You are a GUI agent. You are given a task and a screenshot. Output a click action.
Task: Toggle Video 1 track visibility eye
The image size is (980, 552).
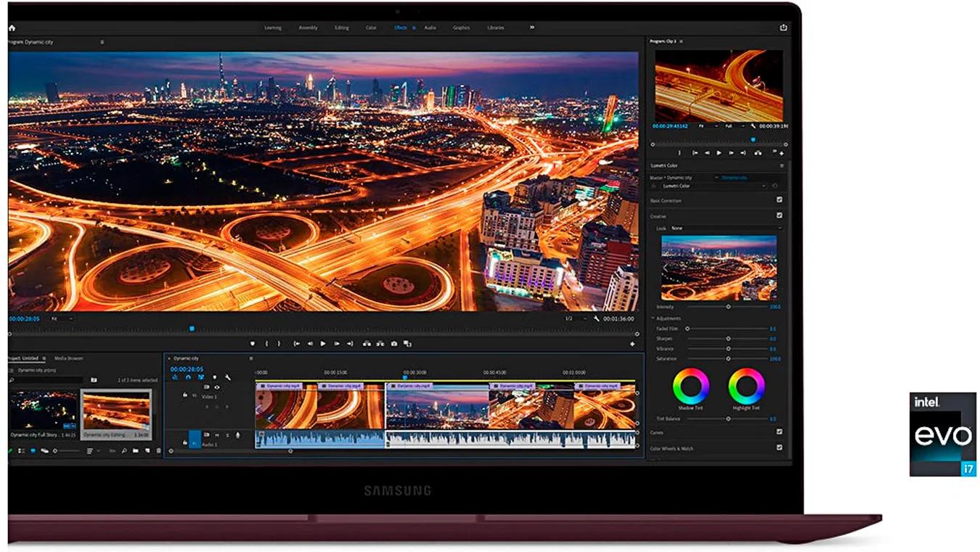216,387
